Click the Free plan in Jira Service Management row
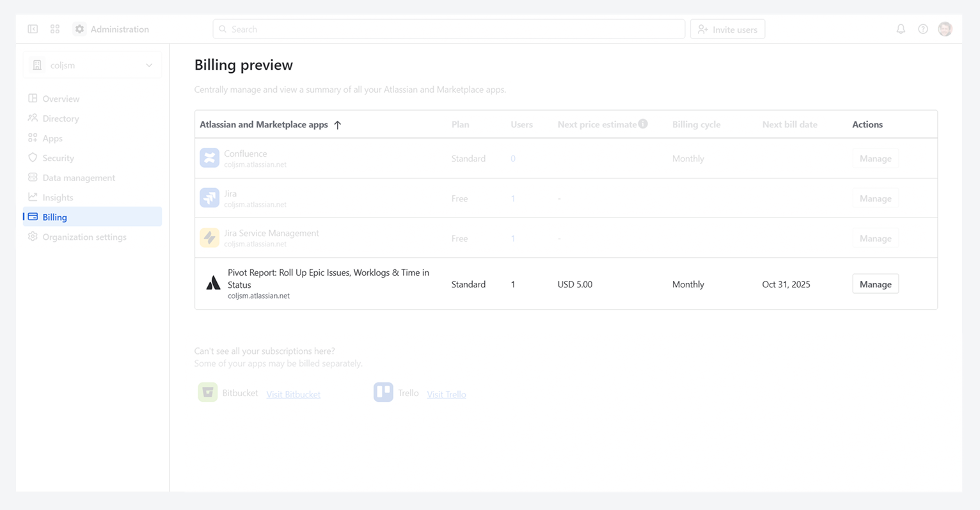The image size is (980, 510). (x=459, y=238)
